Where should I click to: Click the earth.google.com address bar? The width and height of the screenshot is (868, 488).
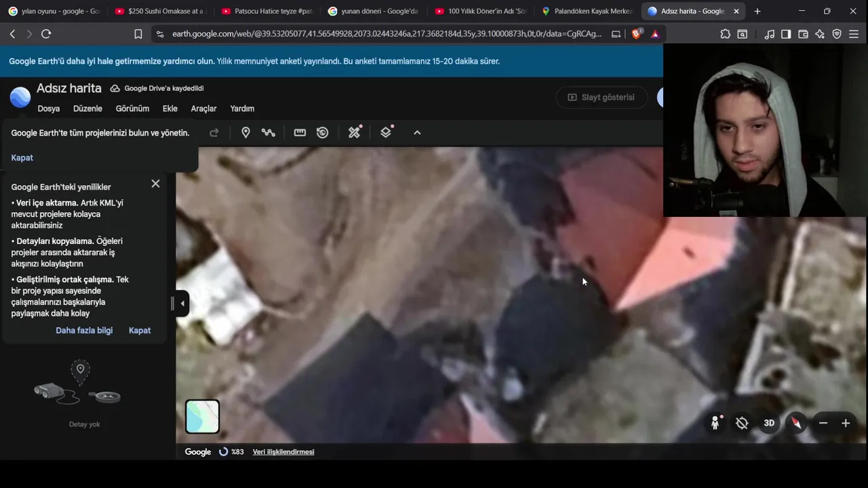point(387,34)
